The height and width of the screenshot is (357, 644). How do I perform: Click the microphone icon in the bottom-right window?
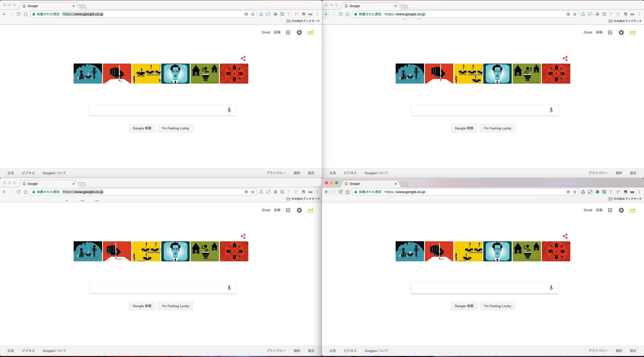tap(551, 288)
